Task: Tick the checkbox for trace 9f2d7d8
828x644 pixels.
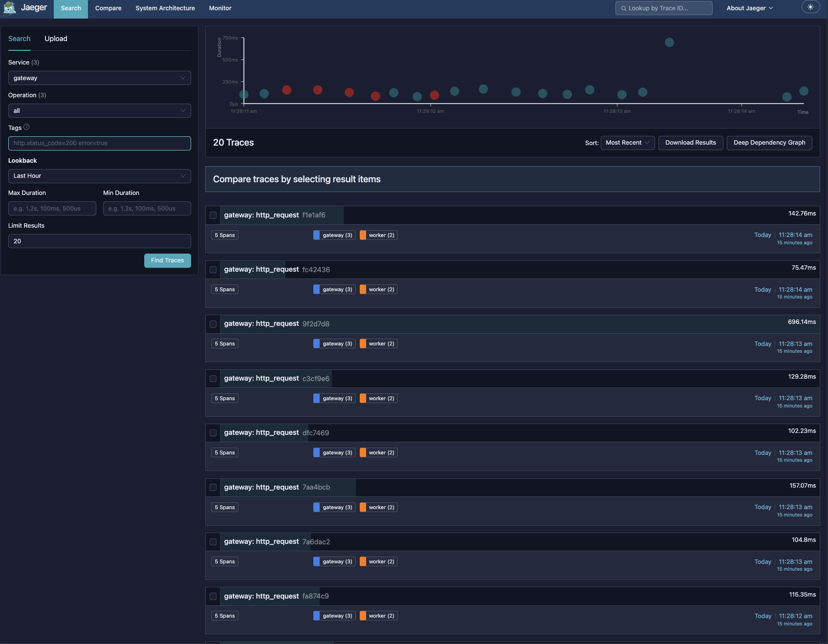Action: coord(213,324)
